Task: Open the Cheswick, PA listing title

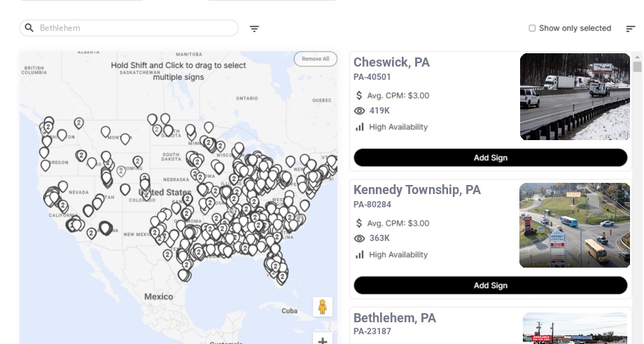Action: point(391,62)
